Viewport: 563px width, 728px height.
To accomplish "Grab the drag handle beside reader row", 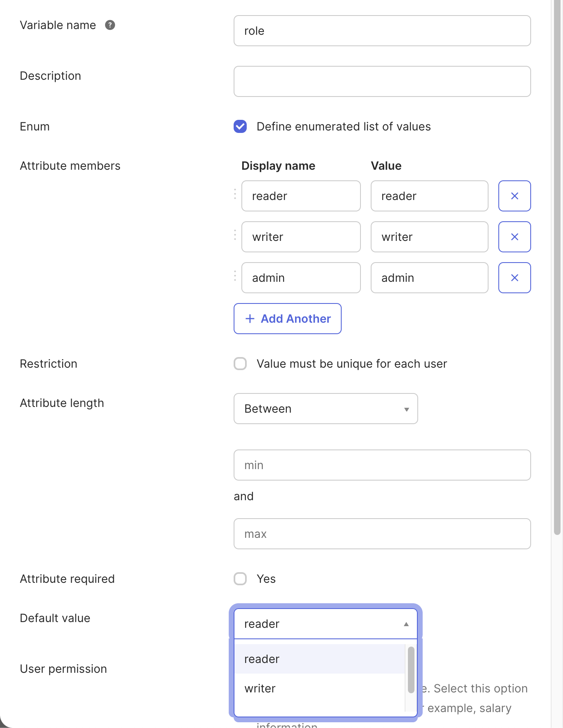I will tap(235, 194).
